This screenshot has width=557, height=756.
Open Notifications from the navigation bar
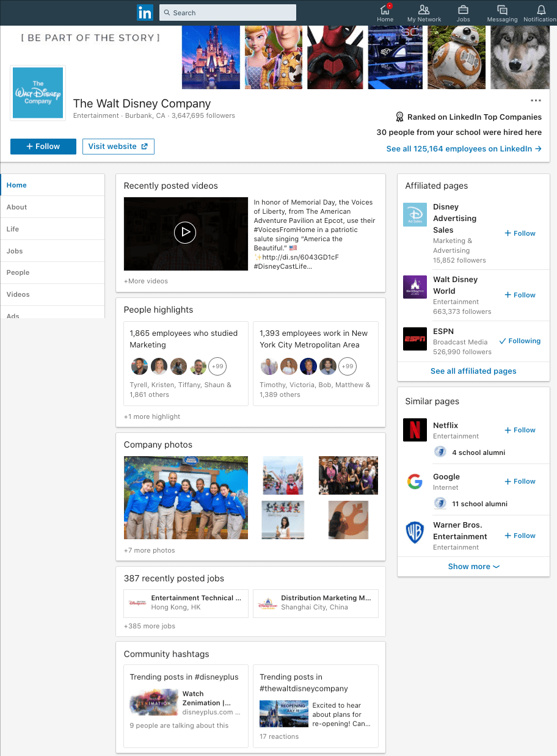tap(540, 12)
